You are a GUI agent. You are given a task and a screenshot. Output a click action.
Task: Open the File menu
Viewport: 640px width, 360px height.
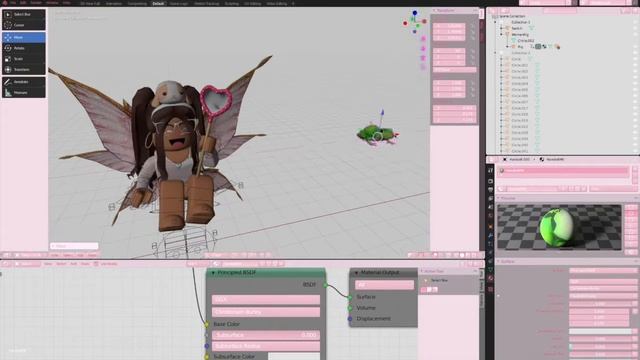tap(13, 2)
